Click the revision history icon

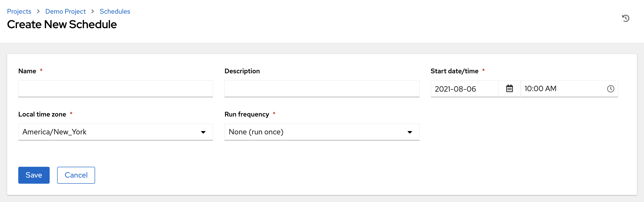[x=626, y=18]
